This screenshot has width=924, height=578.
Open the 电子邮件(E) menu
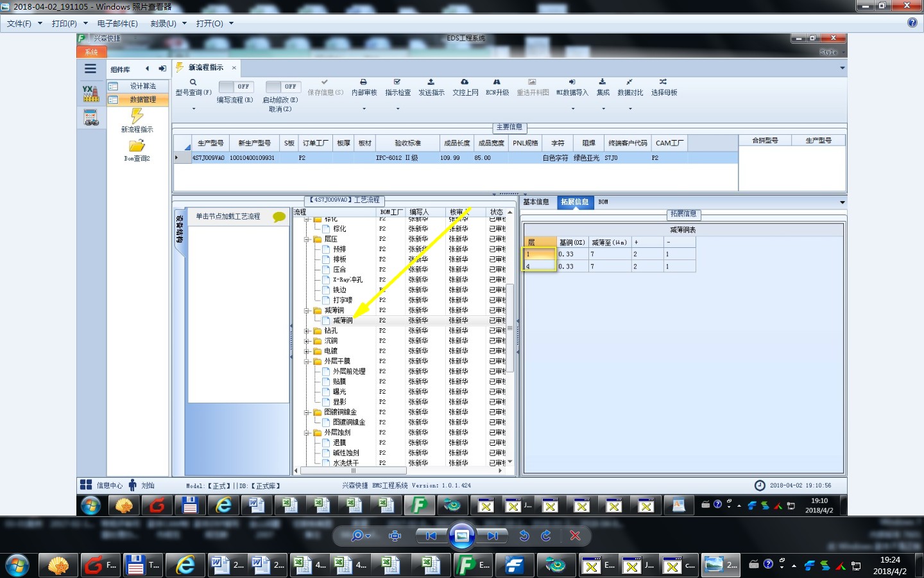point(117,23)
